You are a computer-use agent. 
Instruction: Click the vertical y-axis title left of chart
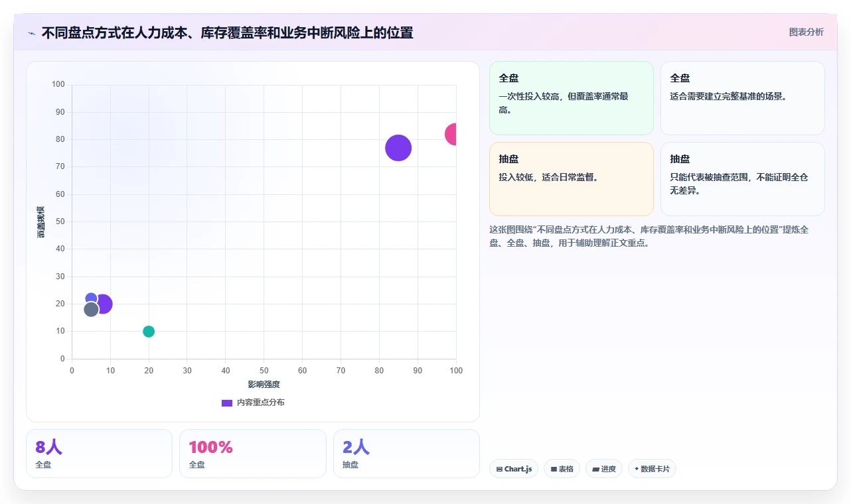(x=41, y=222)
